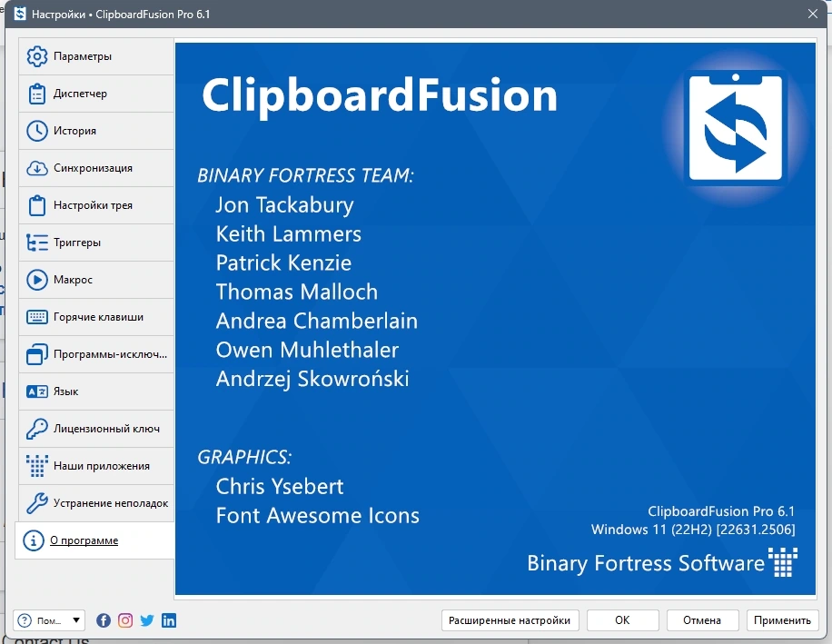Viewport: 832px width, 644px height.
Task: Expand the help button dropdown arrow
Action: [x=76, y=620]
